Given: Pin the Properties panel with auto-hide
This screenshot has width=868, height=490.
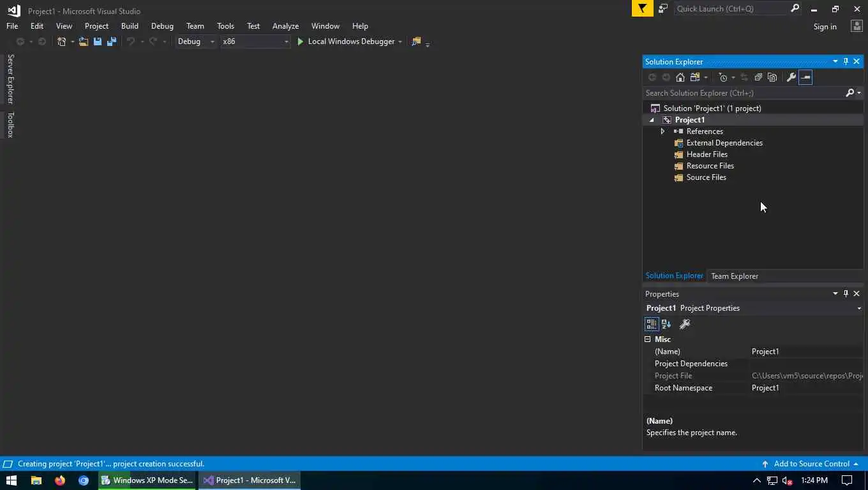Looking at the screenshot, I should (x=846, y=294).
